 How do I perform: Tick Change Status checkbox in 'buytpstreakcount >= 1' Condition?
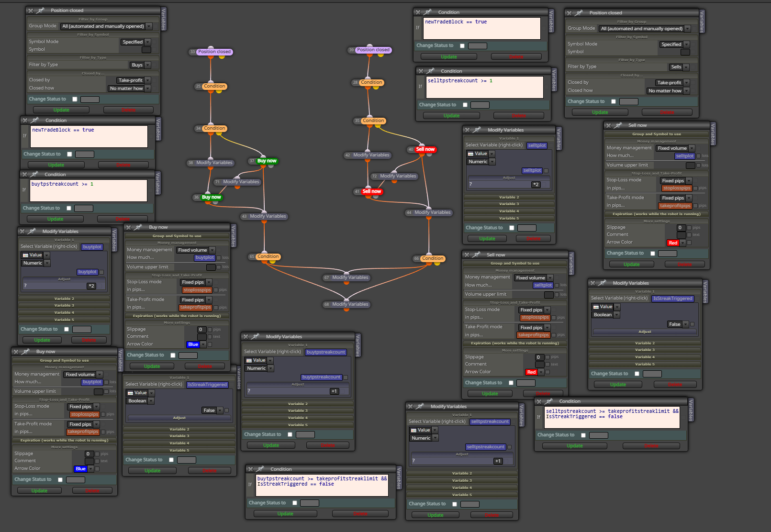[x=69, y=208]
